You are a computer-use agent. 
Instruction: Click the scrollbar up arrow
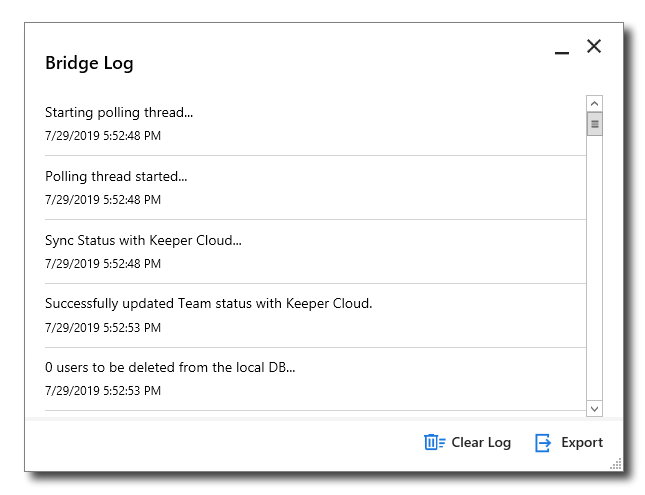(x=594, y=103)
